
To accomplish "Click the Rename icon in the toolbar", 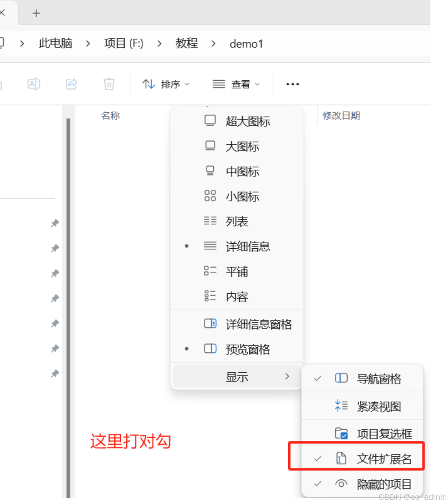I will (34, 84).
